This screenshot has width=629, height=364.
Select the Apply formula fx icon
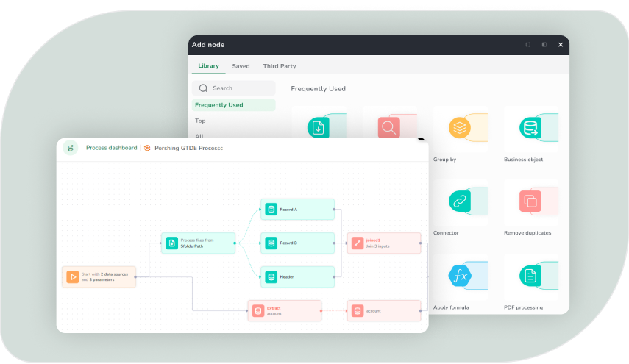(x=461, y=276)
